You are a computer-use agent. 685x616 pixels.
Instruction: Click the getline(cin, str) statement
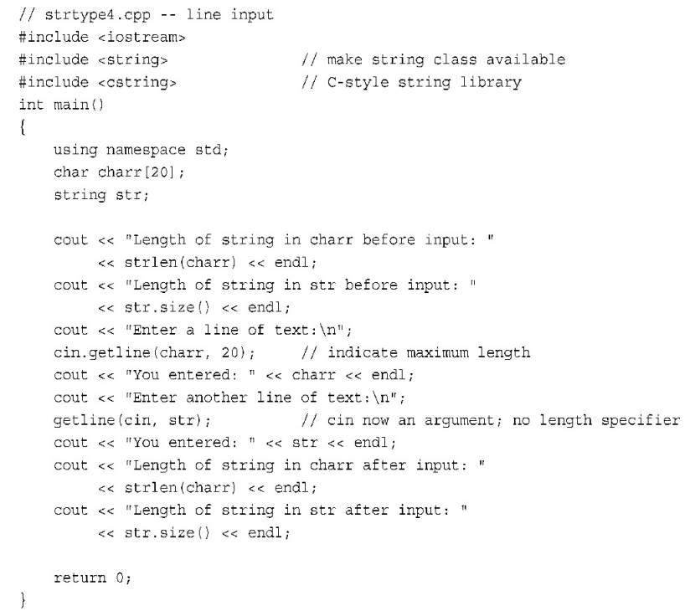tap(132, 420)
